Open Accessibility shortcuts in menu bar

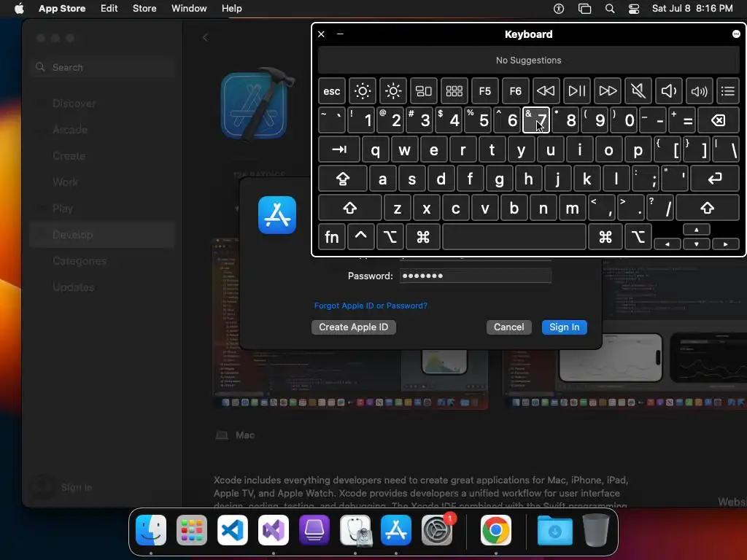pos(559,9)
